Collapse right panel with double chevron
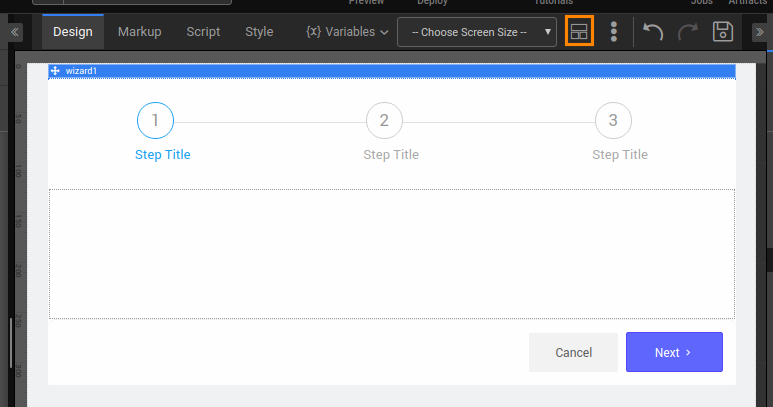Image resolution: width=773 pixels, height=407 pixels. 759,32
